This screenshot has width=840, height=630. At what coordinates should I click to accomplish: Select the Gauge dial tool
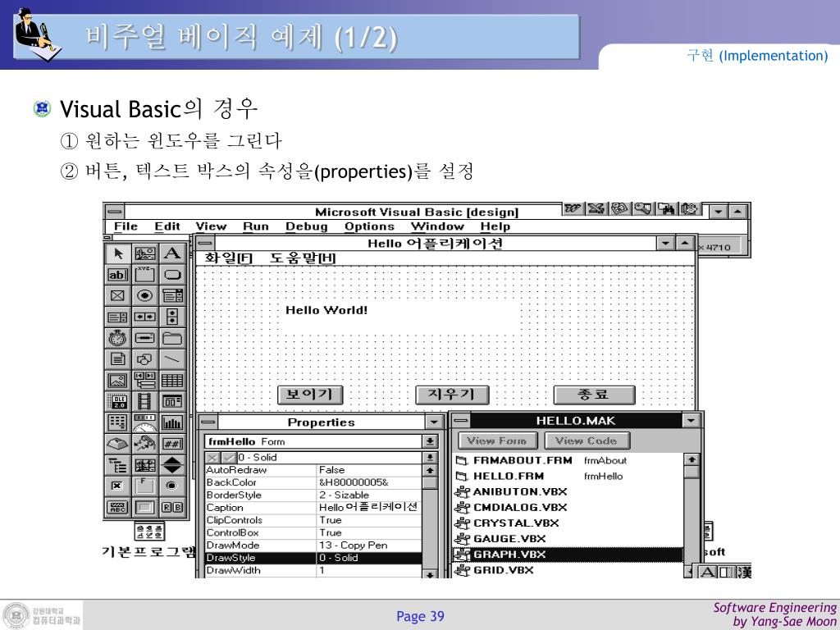145,422
